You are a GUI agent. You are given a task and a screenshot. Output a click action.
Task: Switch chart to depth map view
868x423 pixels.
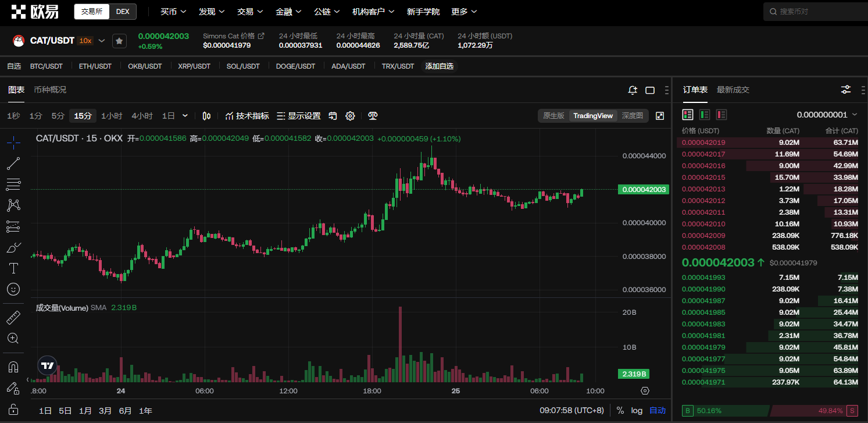click(x=632, y=116)
